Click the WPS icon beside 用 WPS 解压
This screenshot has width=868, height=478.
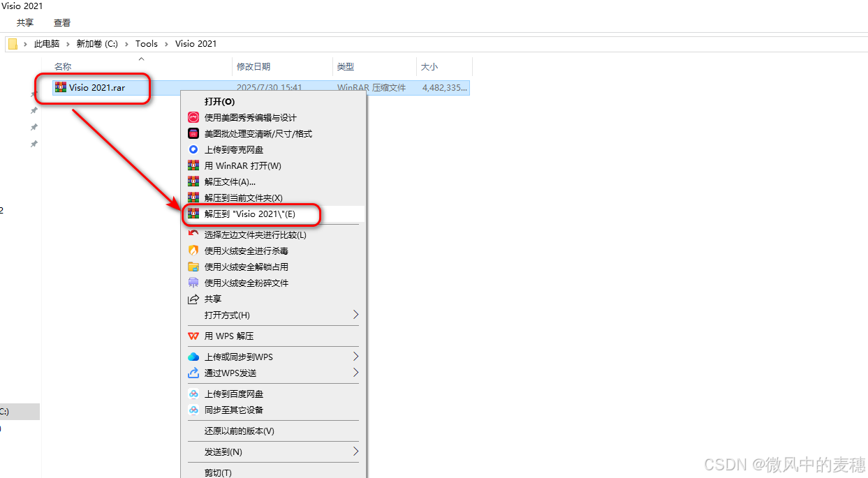click(193, 336)
